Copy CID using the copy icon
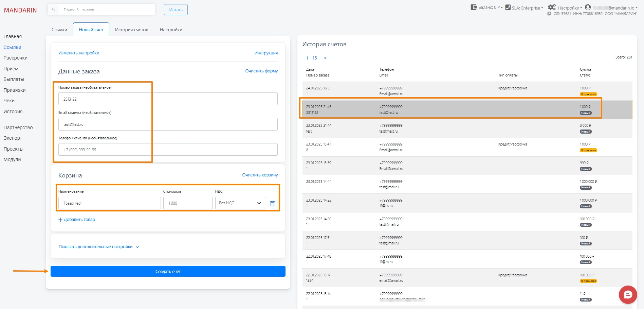Screen dimensions: 644x309 click(549, 14)
